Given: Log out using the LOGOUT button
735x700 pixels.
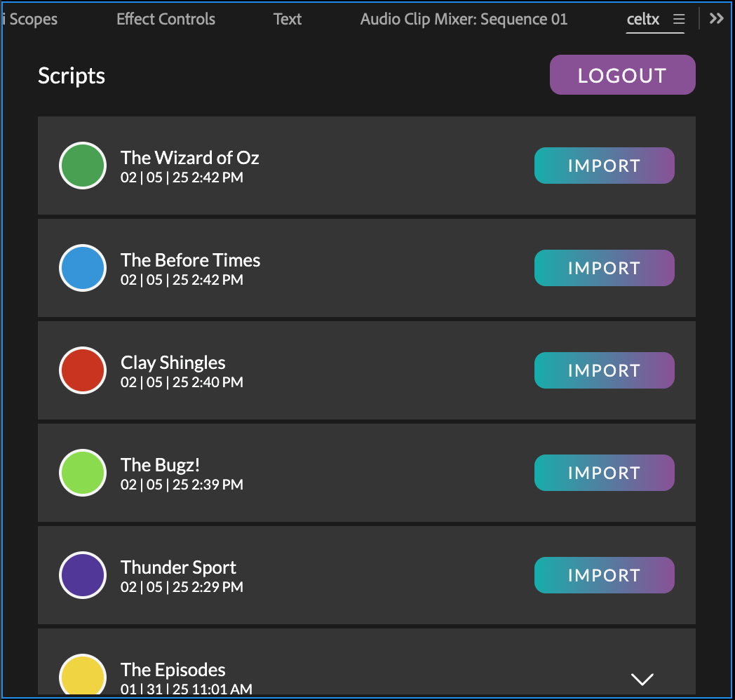Looking at the screenshot, I should point(623,74).
